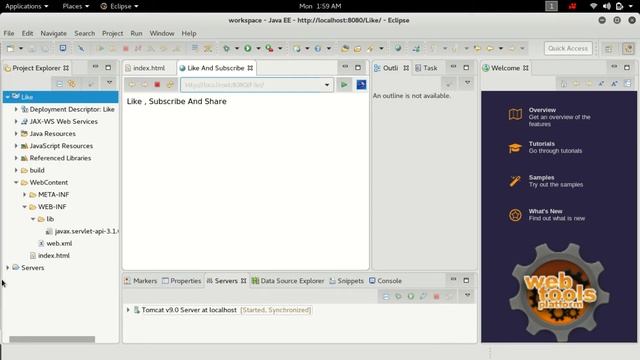Minimize the Servers view panel

453,280
